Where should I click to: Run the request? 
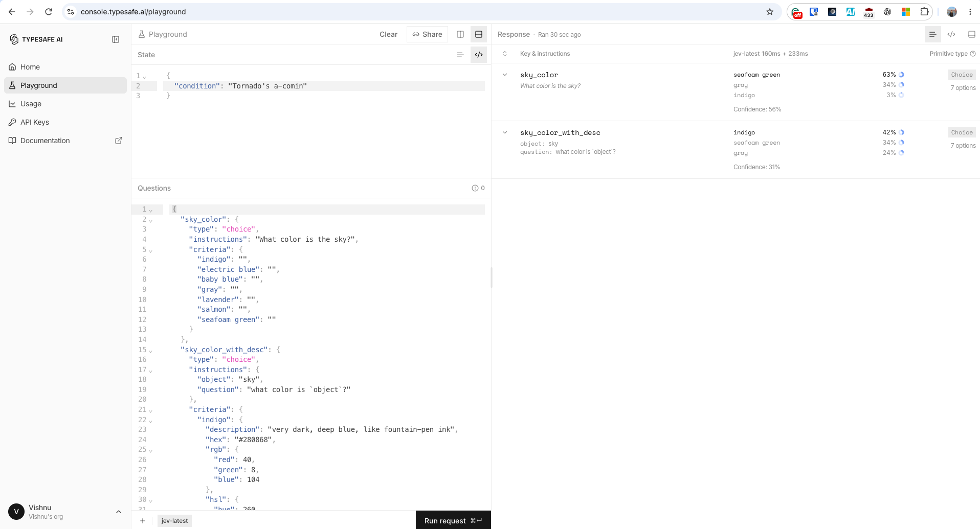click(x=453, y=520)
